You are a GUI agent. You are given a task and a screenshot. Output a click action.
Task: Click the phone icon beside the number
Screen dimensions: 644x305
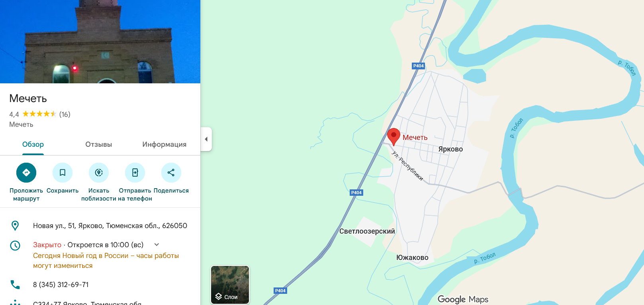coord(15,285)
